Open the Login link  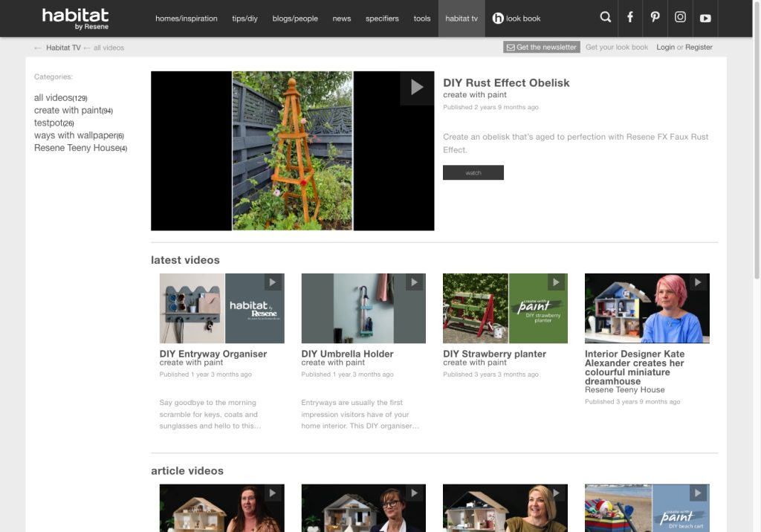665,48
